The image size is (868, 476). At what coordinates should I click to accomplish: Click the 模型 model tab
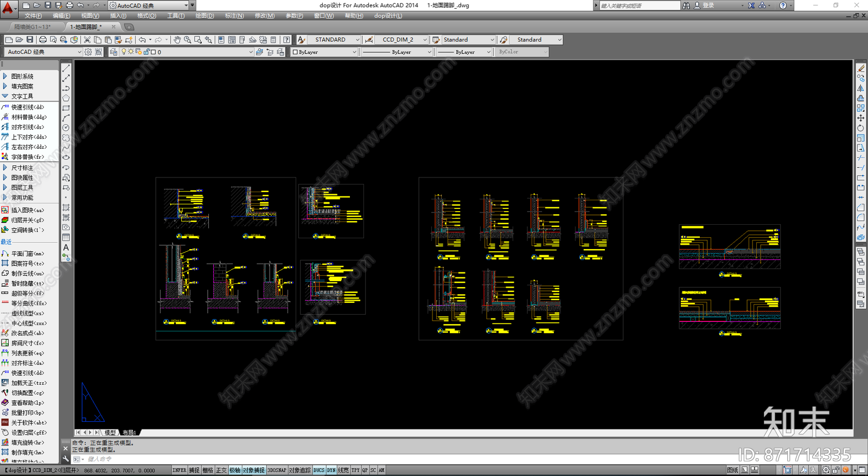(110, 433)
